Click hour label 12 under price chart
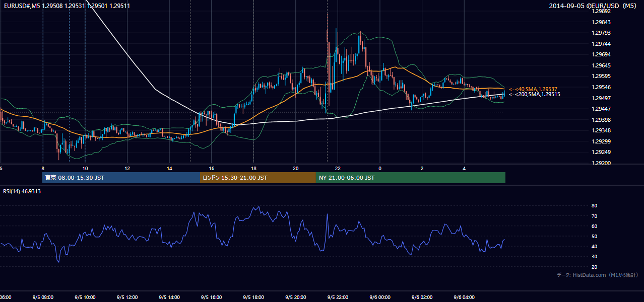Screen dimensions: 644x302 point(127,168)
